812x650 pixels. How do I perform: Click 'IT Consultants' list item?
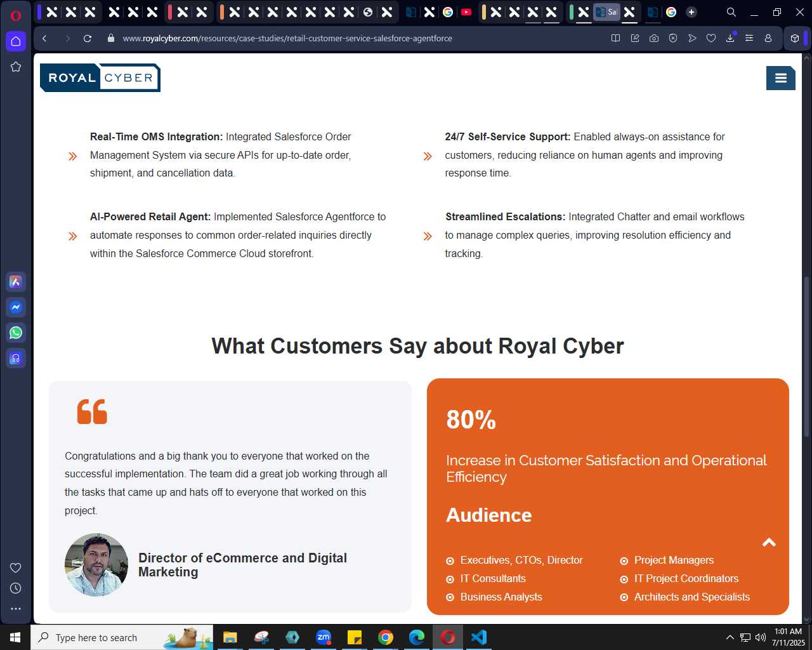tap(493, 578)
